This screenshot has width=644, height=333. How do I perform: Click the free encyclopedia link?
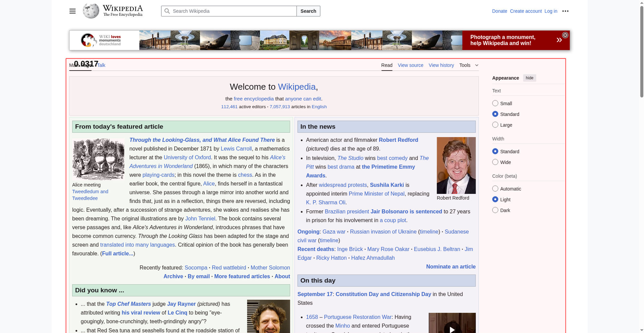(x=253, y=99)
